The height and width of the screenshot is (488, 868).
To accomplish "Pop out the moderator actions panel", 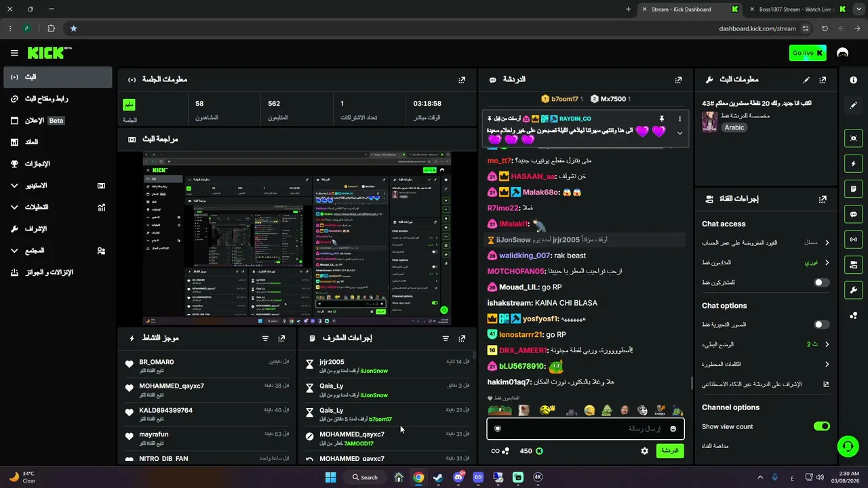I will pos(462,338).
